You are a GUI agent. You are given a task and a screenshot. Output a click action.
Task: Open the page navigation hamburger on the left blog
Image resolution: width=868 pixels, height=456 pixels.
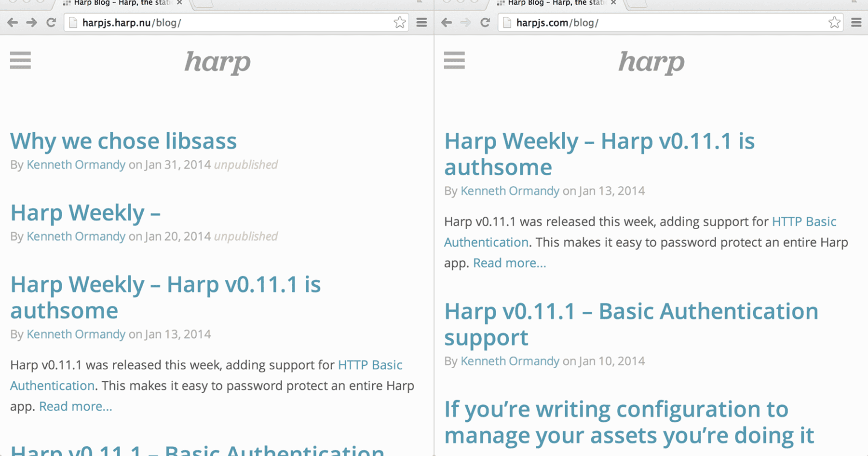[x=20, y=61]
